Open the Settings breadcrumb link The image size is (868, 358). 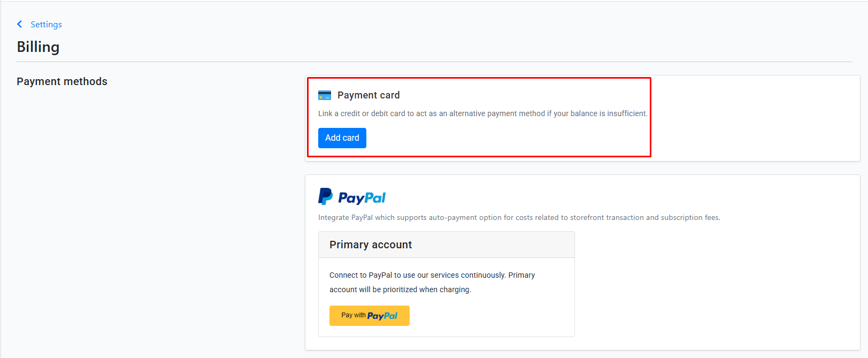pyautogui.click(x=46, y=24)
